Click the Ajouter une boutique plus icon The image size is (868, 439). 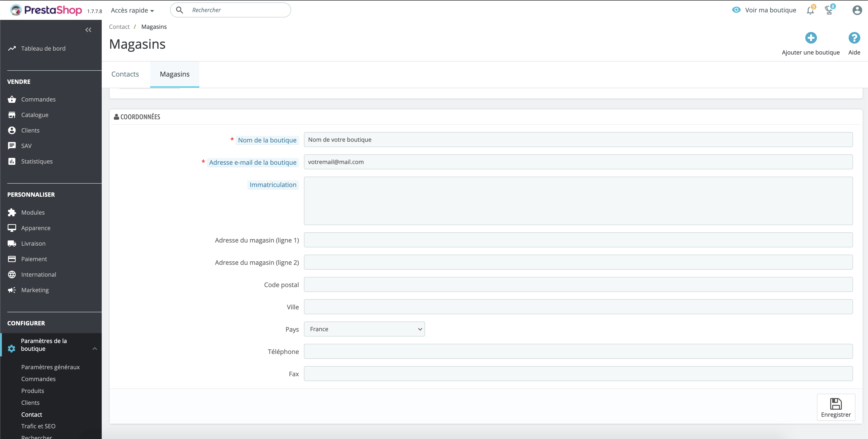pos(811,38)
